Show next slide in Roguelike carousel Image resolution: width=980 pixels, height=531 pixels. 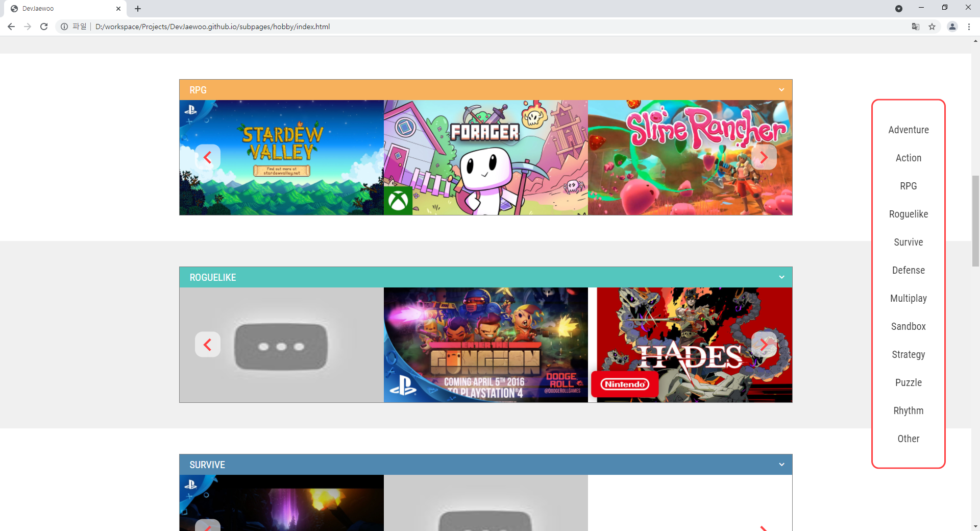764,345
